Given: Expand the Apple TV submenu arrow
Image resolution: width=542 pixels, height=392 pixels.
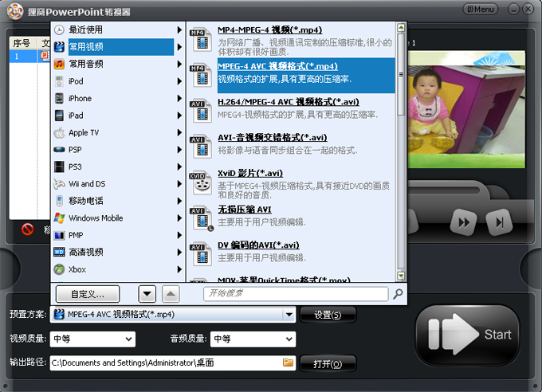Looking at the screenshot, I should pos(179,132).
